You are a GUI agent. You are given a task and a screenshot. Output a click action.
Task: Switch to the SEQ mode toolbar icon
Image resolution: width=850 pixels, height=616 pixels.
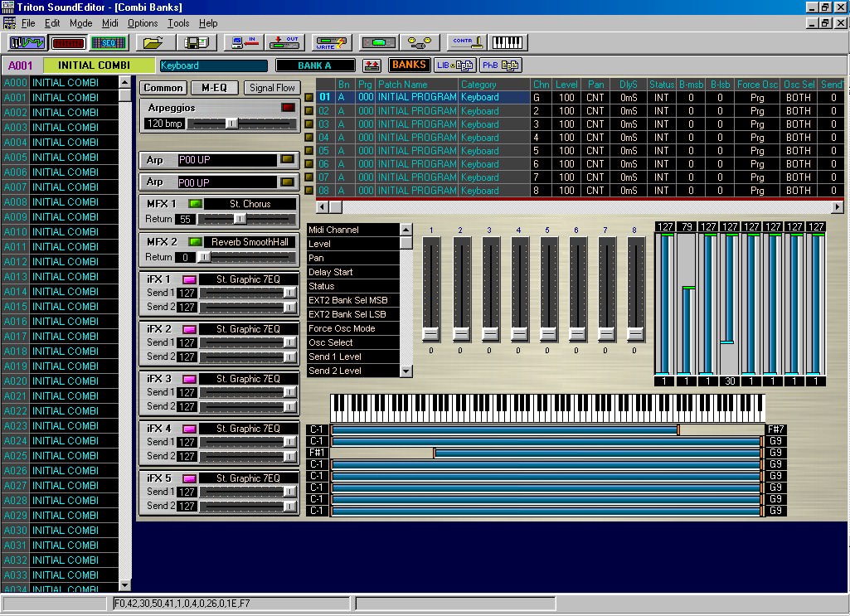coord(109,42)
